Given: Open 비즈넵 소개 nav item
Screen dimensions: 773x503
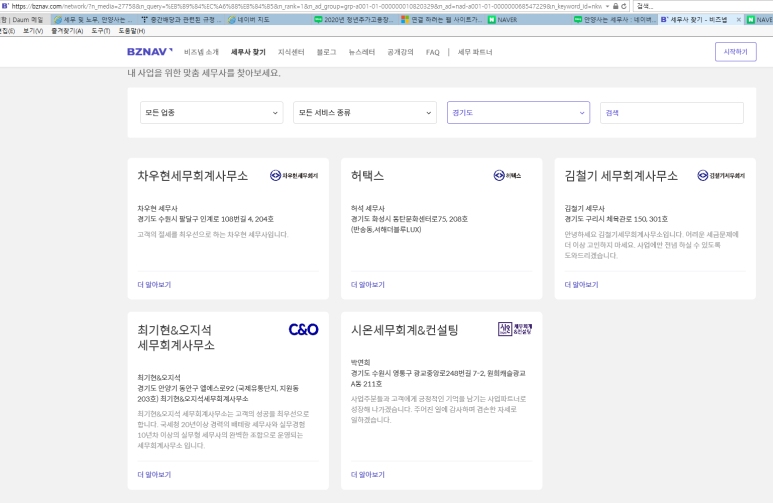Looking at the screenshot, I should point(201,52).
